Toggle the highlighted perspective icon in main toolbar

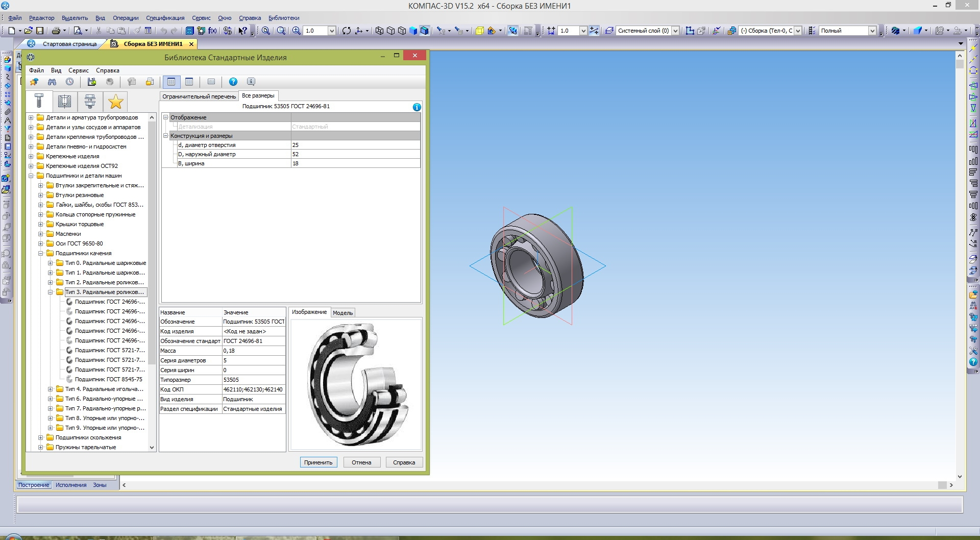[513, 31]
